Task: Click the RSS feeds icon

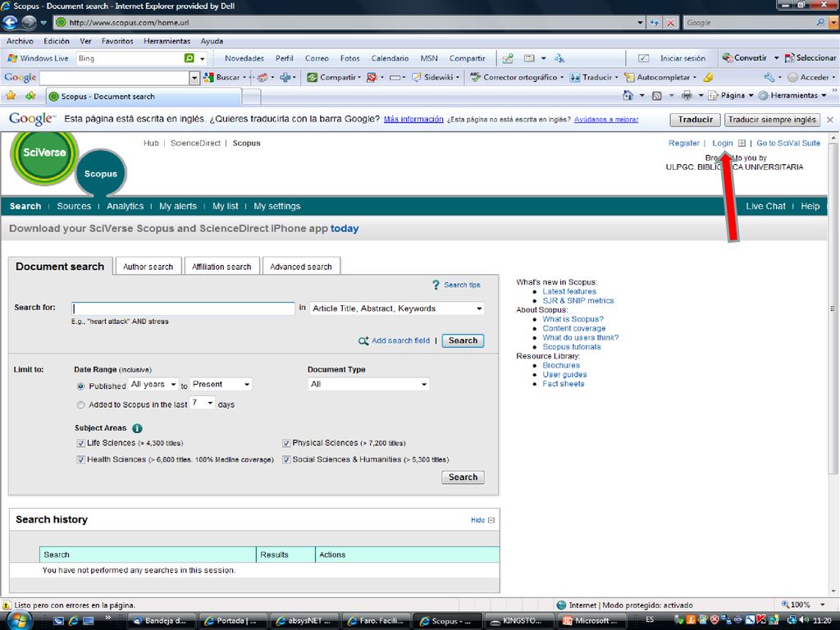Action: pos(656,95)
